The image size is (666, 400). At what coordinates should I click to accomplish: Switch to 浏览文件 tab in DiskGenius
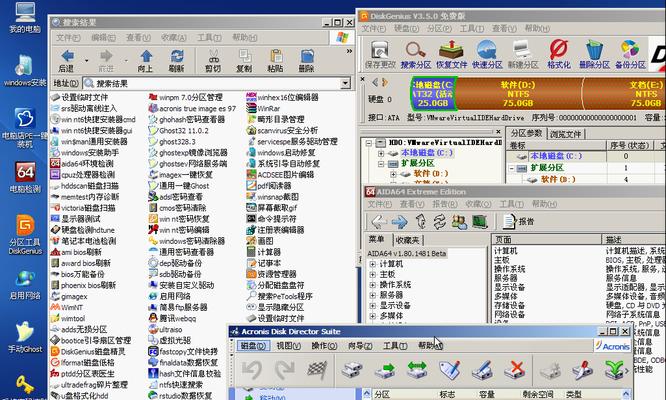[565, 134]
